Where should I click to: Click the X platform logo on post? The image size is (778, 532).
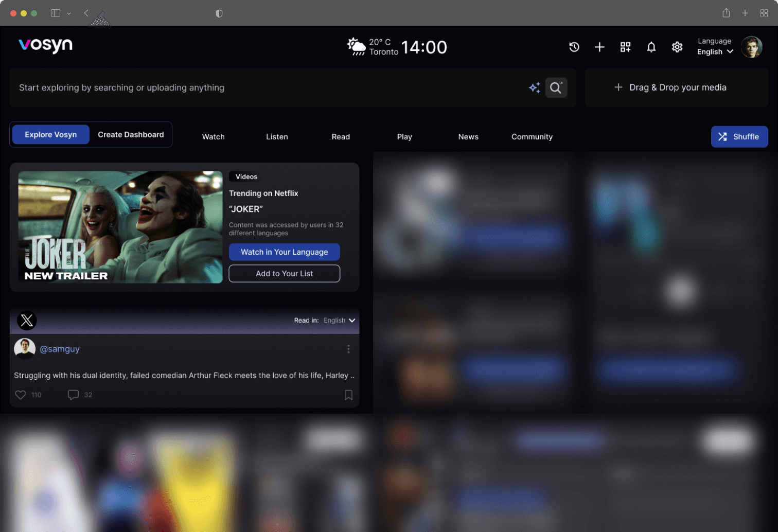[27, 321]
